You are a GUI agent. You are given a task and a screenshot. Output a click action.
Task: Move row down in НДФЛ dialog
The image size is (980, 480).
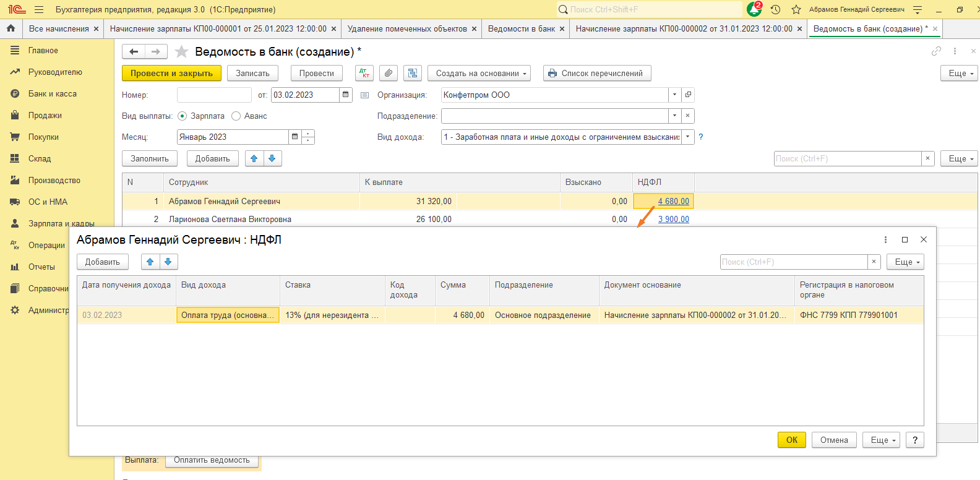pyautogui.click(x=168, y=262)
